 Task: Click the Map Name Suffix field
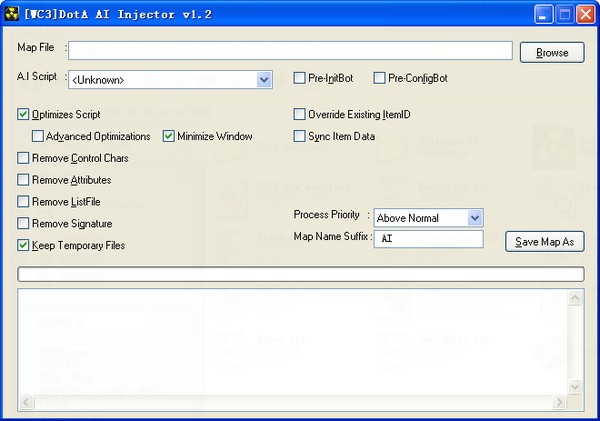tap(428, 239)
